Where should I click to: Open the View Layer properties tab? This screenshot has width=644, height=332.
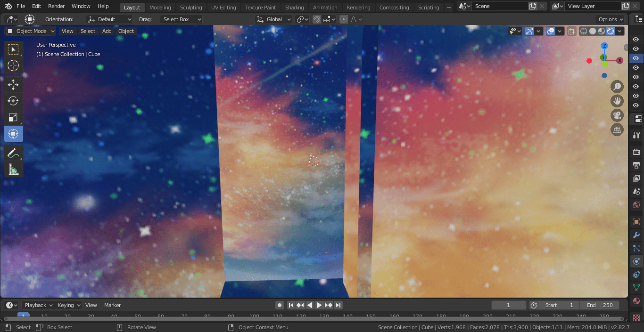point(636,178)
